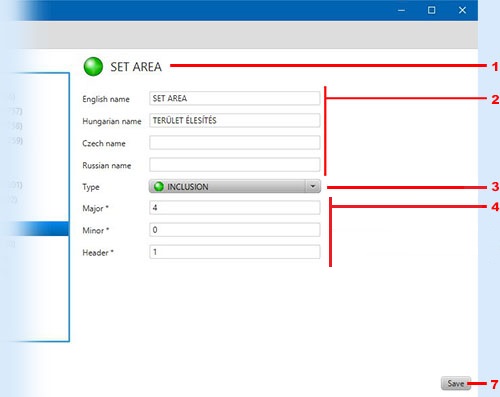Image resolution: width=500 pixels, height=397 pixels.
Task: Select the Major value field
Action: pyautogui.click(x=235, y=208)
